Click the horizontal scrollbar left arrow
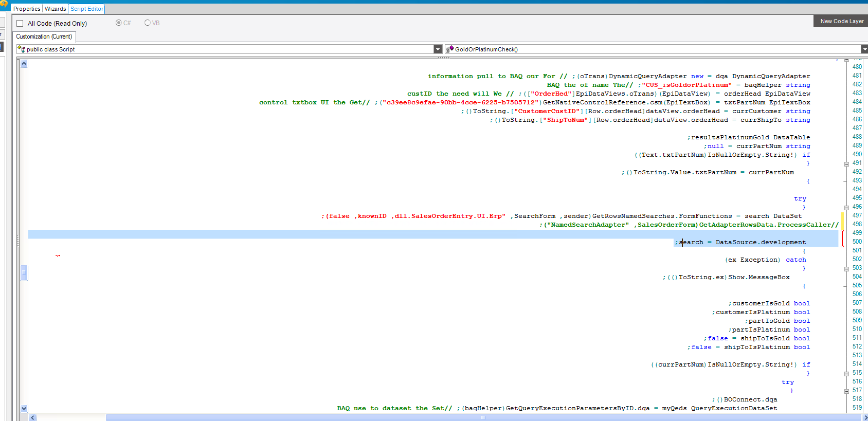The image size is (868, 421). pyautogui.click(x=33, y=417)
